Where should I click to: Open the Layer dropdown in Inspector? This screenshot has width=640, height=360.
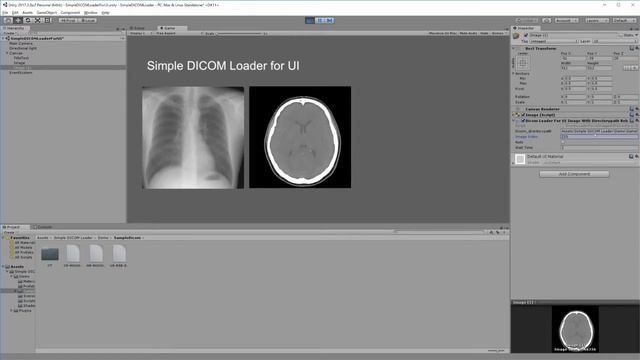pos(614,41)
